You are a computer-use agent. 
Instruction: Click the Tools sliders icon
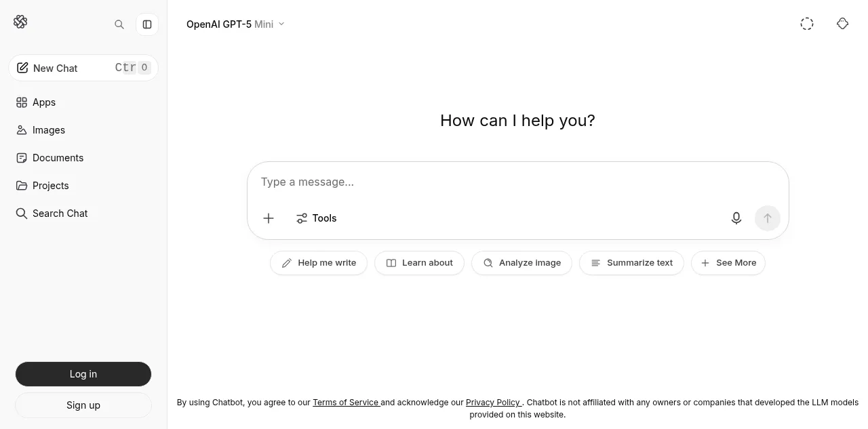point(302,218)
